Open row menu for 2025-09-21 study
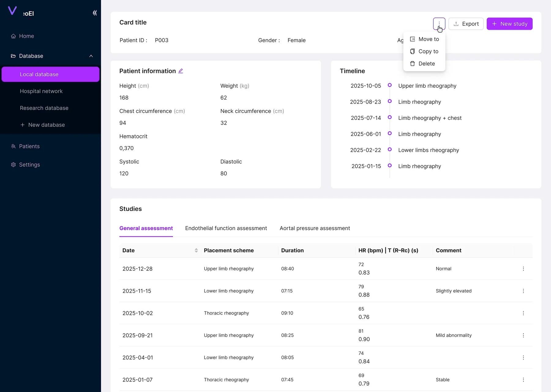 coord(523,335)
